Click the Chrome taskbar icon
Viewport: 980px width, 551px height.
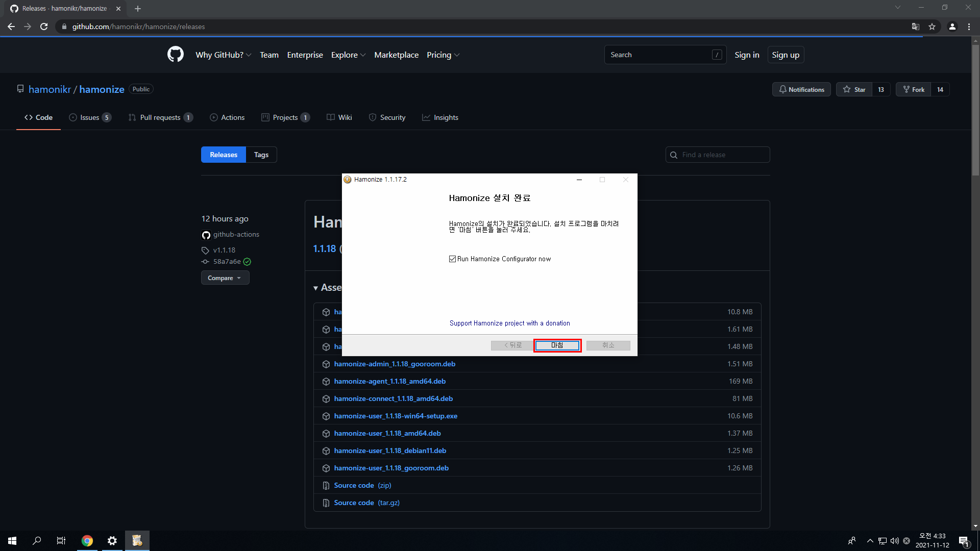pos(87,541)
